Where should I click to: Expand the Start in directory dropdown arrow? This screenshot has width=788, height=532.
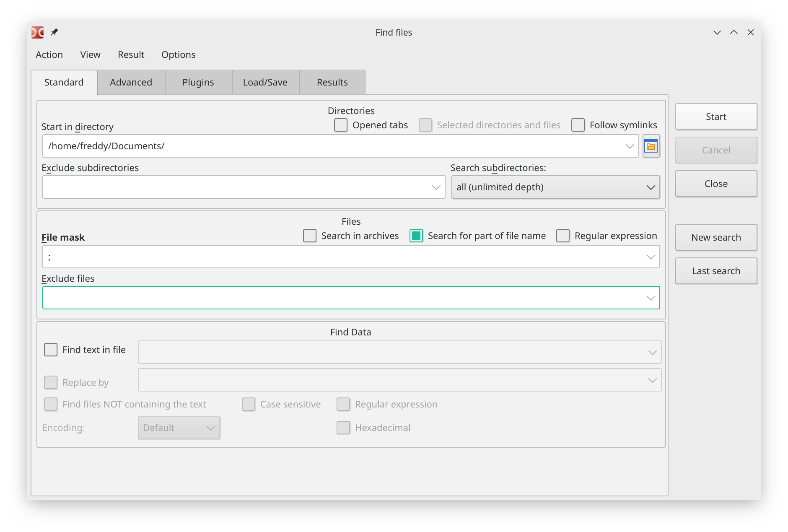pyautogui.click(x=630, y=146)
